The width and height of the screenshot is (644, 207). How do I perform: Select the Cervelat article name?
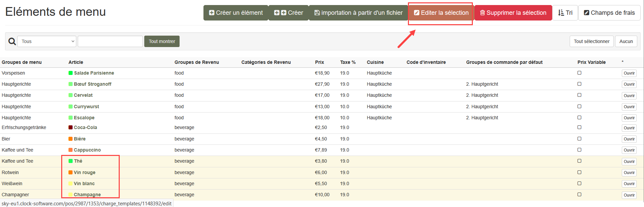(x=83, y=95)
